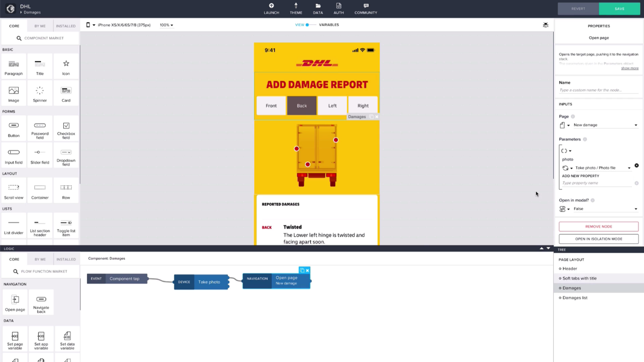This screenshot has width=644, height=362.
Task: Choose the Open page flow function
Action: point(15,303)
